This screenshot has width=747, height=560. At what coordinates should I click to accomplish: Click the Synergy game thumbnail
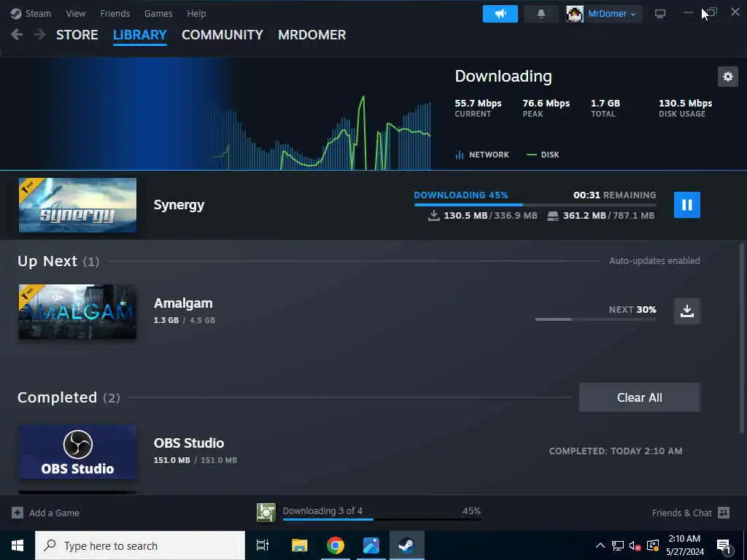77,205
